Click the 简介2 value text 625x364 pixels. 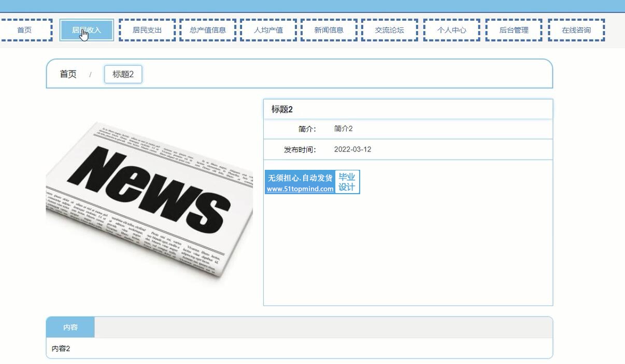[343, 128]
